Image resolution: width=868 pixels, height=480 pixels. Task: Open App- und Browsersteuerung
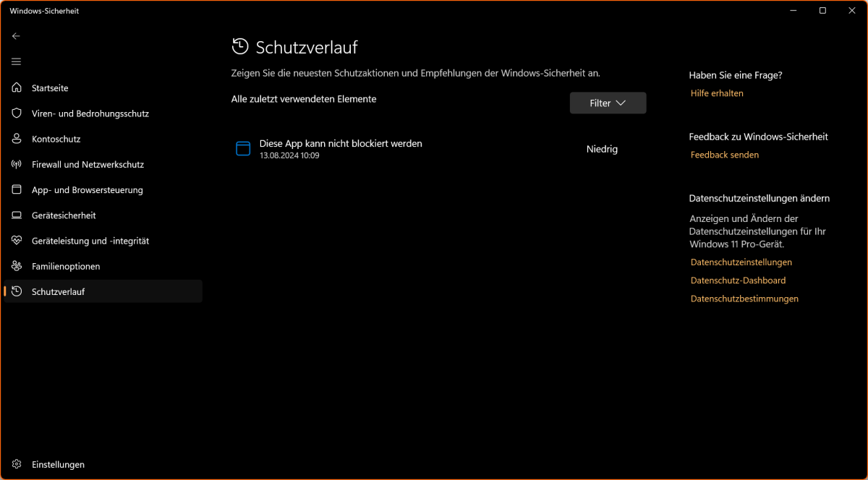pos(103,189)
